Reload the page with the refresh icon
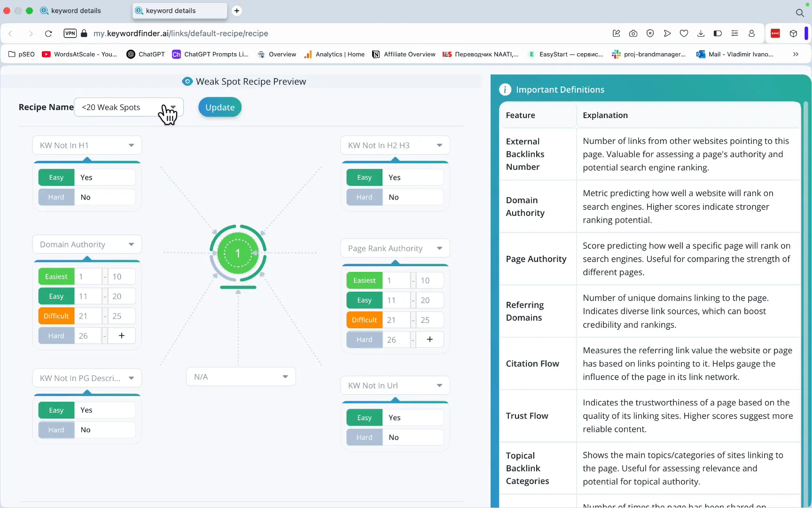812x508 pixels. [48, 33]
